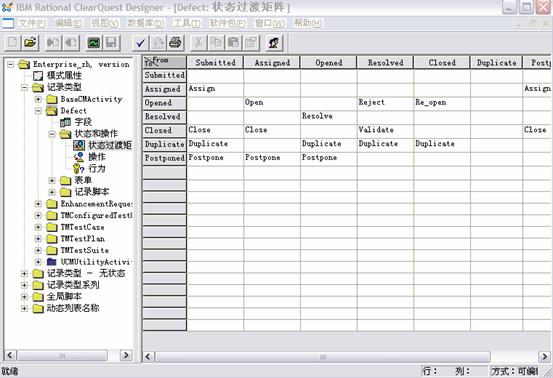
Task: Open the 数据库(D) menu
Action: point(146,24)
